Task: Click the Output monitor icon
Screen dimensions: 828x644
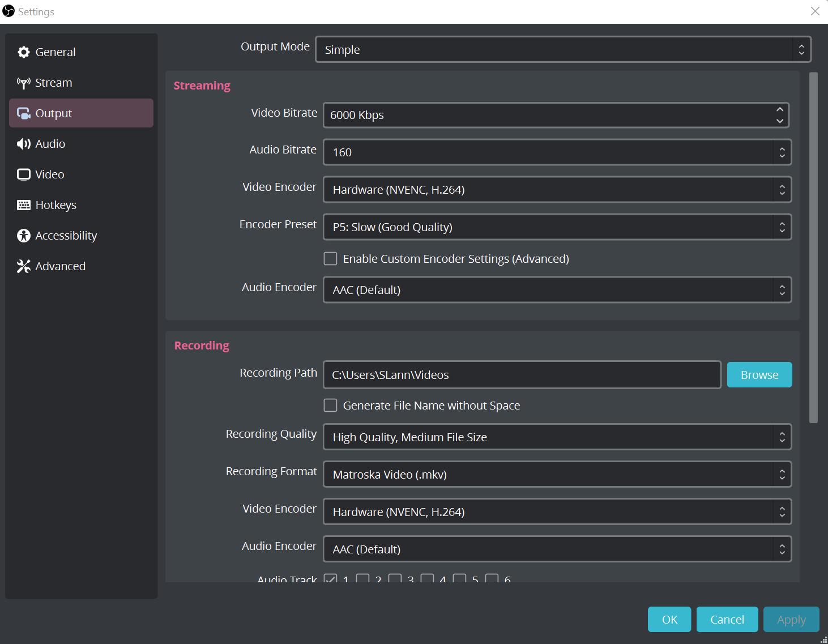Action: point(24,113)
